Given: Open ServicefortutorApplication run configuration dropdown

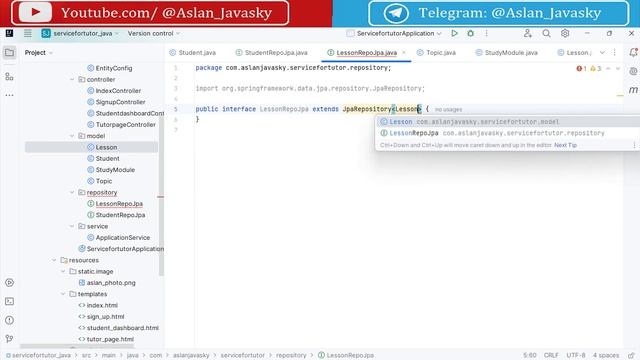Looking at the screenshot, I should click(394, 33).
